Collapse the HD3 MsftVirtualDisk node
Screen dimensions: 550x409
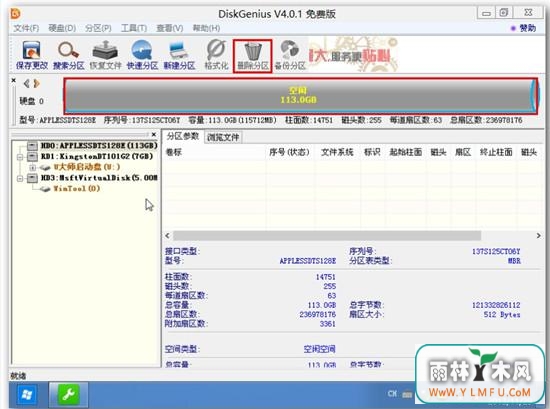[20, 179]
